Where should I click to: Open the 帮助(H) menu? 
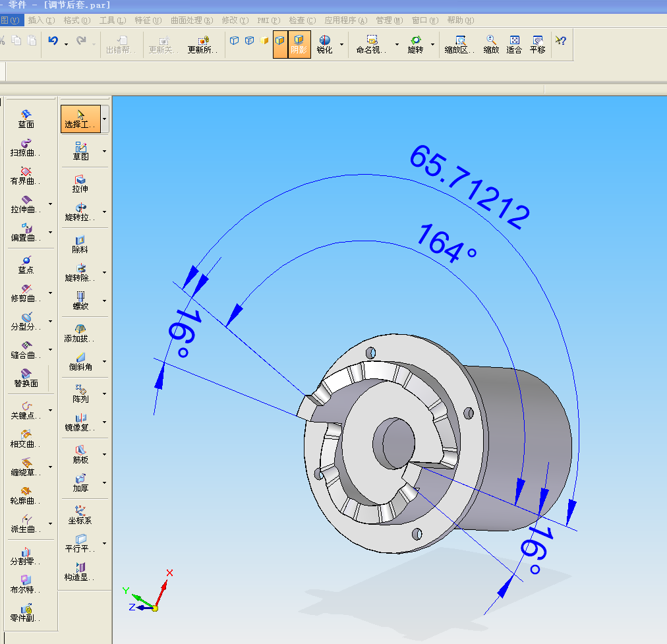click(x=460, y=20)
